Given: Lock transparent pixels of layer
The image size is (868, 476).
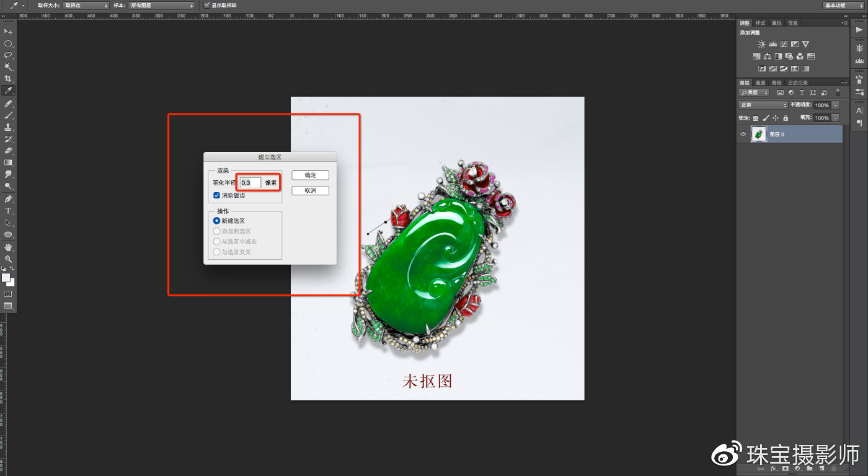Looking at the screenshot, I should (756, 118).
